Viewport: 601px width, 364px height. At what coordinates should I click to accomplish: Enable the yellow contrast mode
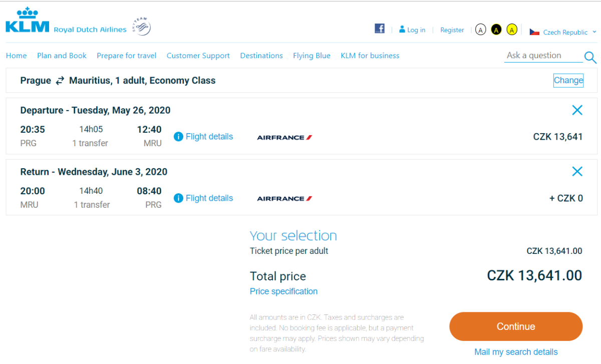(x=511, y=30)
